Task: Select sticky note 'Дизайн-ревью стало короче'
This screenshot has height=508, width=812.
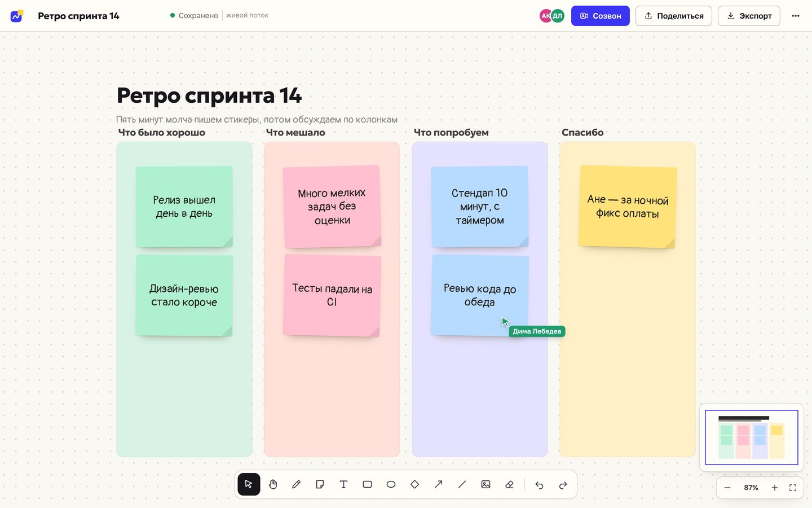Action: (x=184, y=295)
